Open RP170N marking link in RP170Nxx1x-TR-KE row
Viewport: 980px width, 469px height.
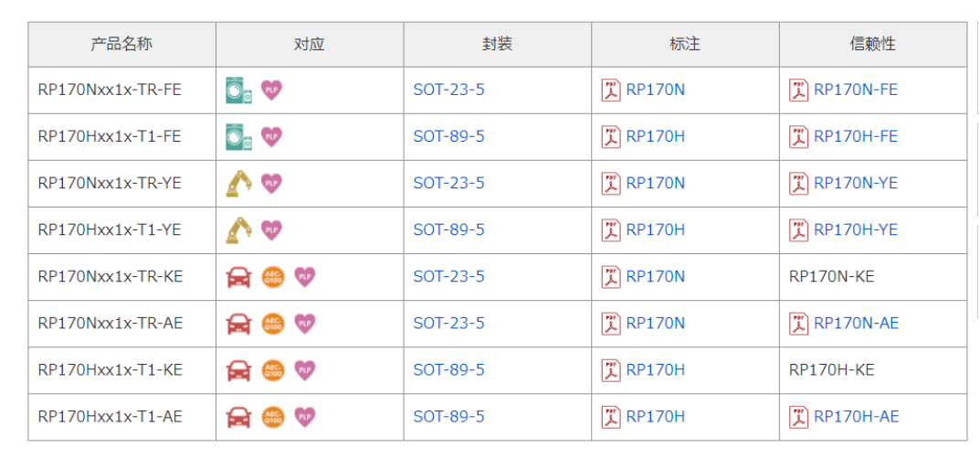(655, 276)
